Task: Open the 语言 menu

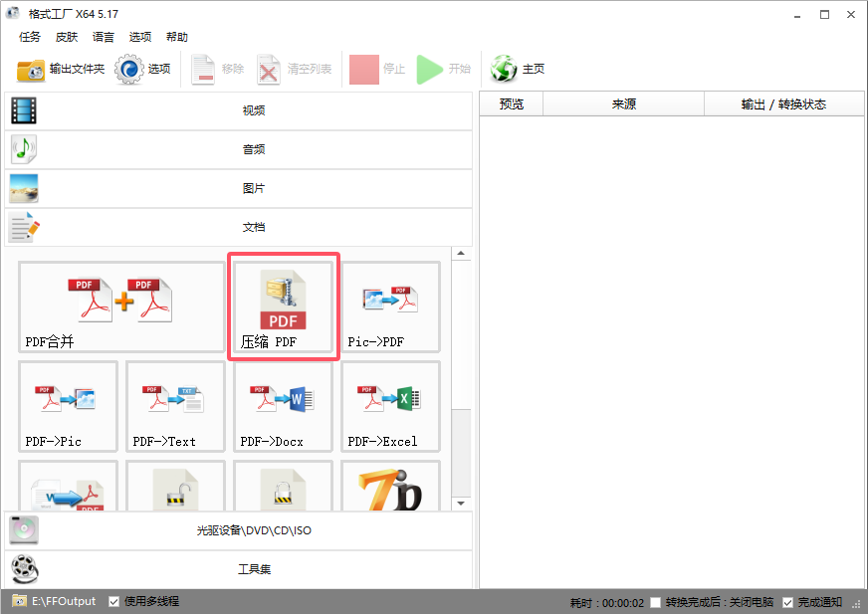Action: click(103, 37)
